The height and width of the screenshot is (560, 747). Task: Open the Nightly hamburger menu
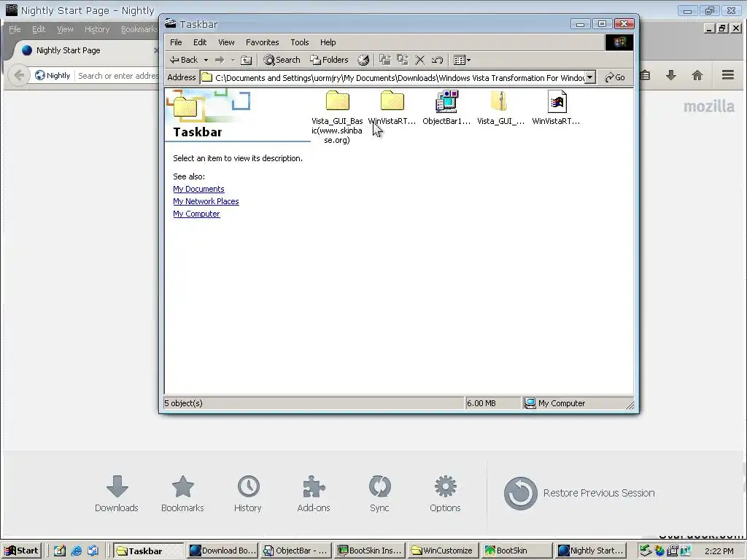728,75
